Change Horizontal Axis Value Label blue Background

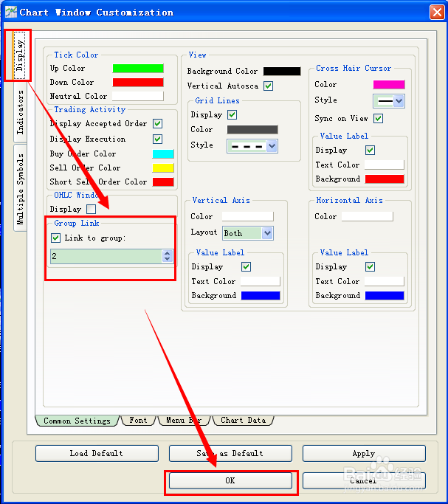[385, 296]
